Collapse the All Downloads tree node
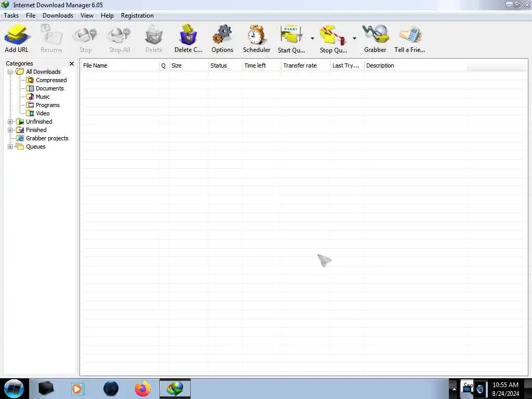Image resolution: width=532 pixels, height=399 pixels. (x=10, y=72)
